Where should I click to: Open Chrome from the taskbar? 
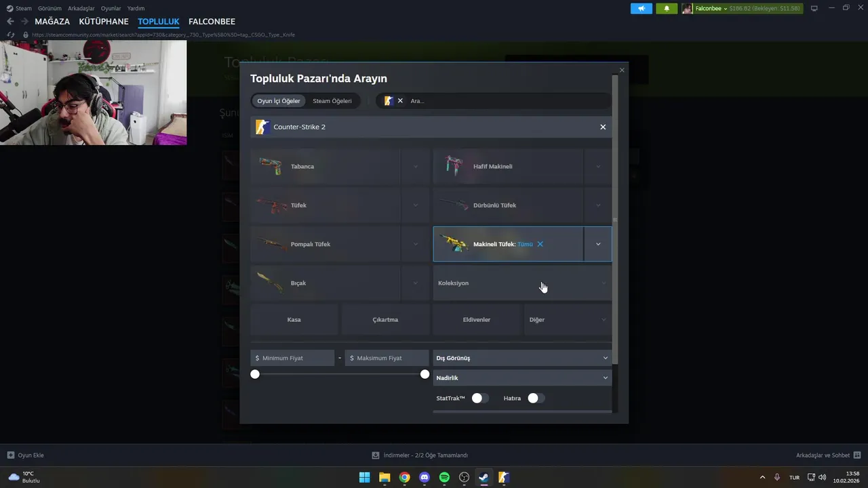[404, 477]
